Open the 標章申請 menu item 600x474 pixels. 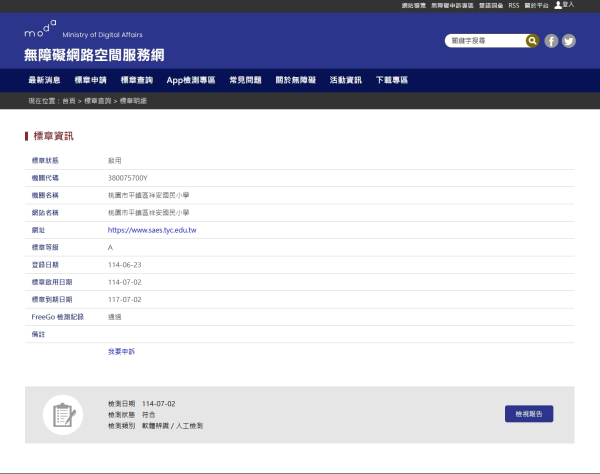(x=90, y=80)
